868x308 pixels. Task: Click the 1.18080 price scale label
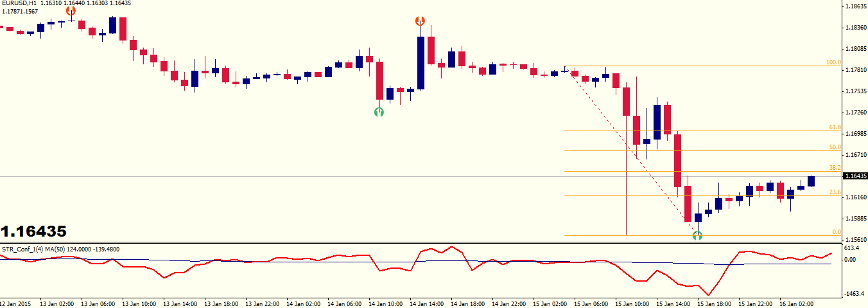[855, 49]
